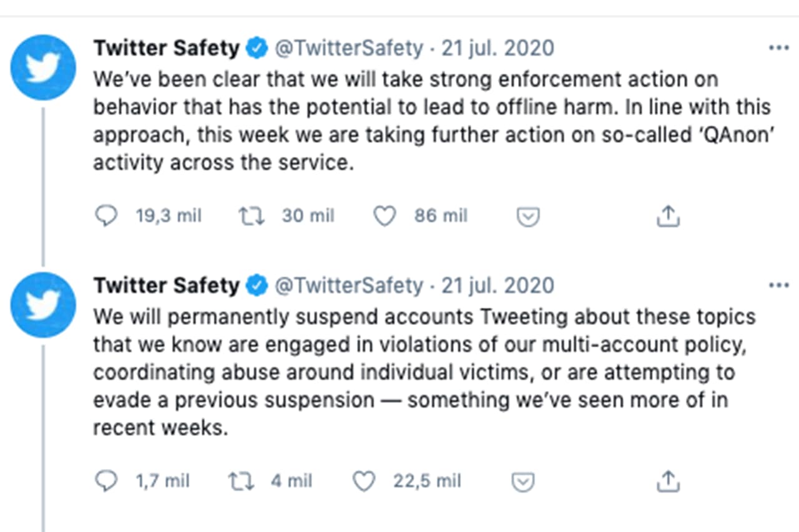Open Twitter Safety avatar on first tweet
Screen dimensions: 799x532
click(x=43, y=67)
